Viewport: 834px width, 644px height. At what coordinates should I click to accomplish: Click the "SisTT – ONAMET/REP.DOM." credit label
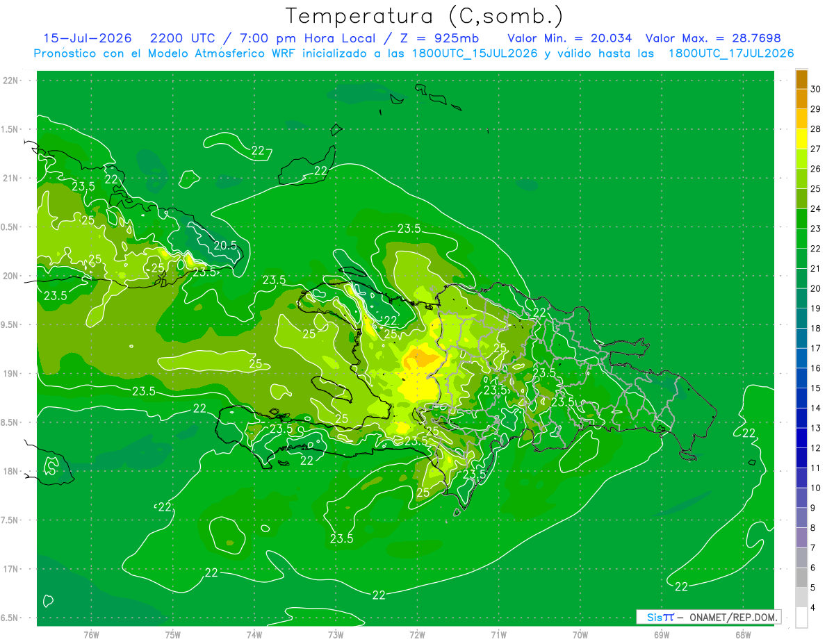pyautogui.click(x=708, y=617)
